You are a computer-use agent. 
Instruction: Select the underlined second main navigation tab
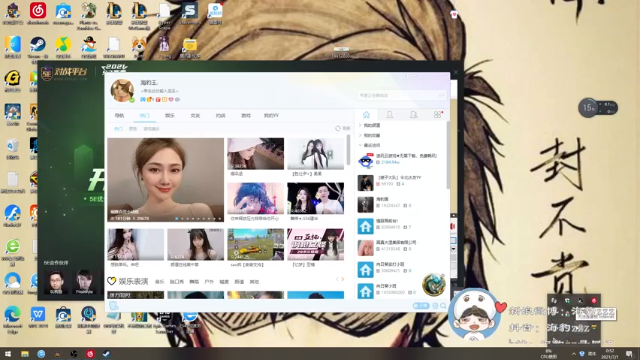coord(144,116)
